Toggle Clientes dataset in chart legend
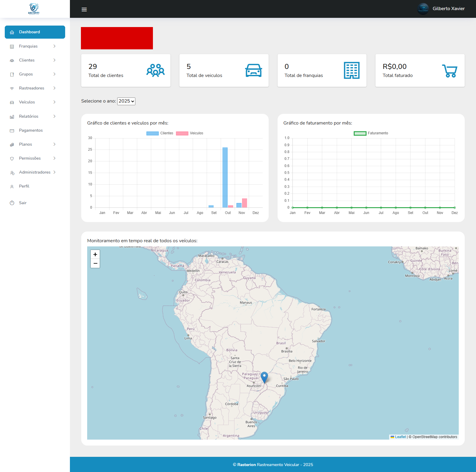This screenshot has height=472, width=476. coord(160,133)
